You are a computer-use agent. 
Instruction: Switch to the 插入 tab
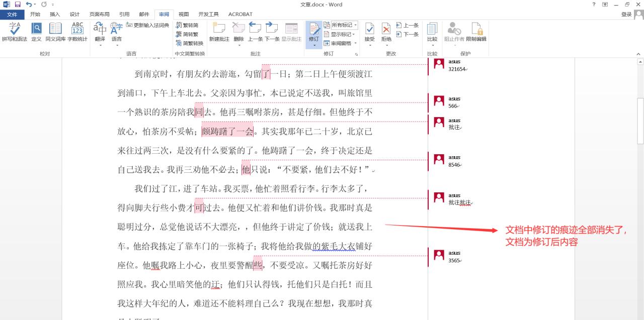point(55,14)
